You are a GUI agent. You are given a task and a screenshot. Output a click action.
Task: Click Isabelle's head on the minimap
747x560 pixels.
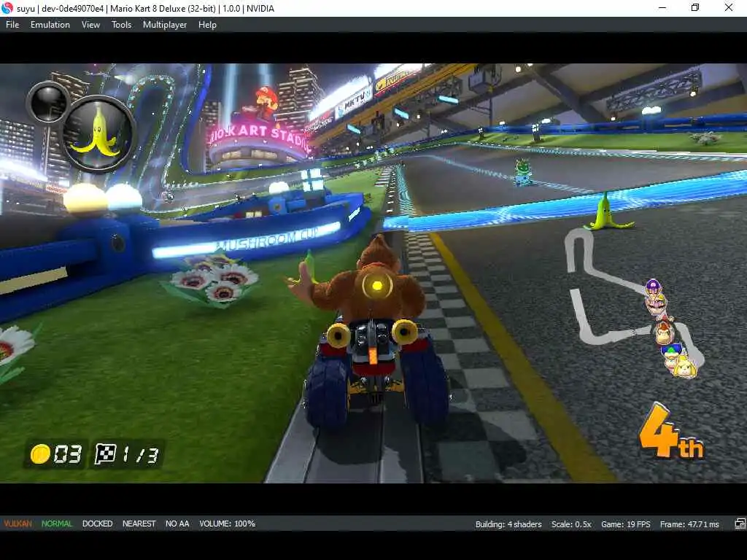click(x=685, y=367)
